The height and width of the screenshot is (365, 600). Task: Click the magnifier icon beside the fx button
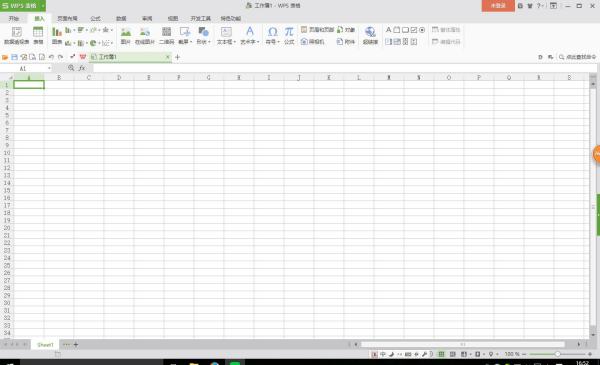[x=71, y=68]
